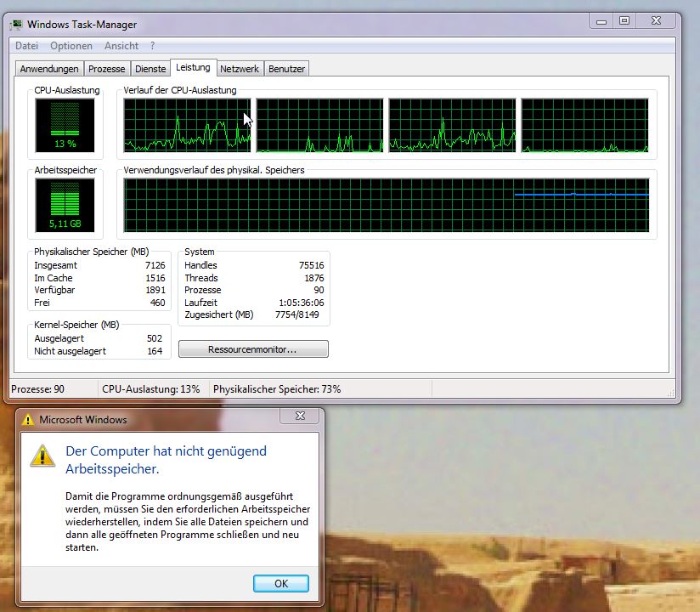Switch to the Prozesse tab

(107, 69)
